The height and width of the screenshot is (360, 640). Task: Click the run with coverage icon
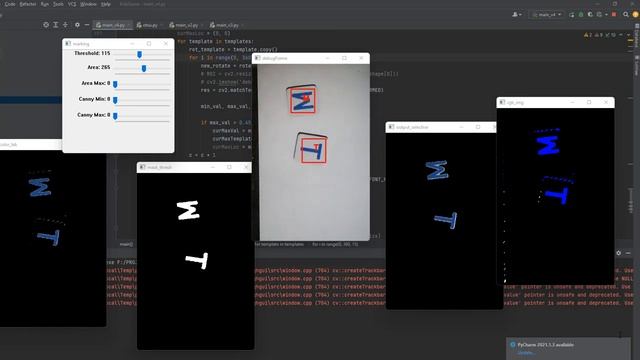(x=590, y=15)
